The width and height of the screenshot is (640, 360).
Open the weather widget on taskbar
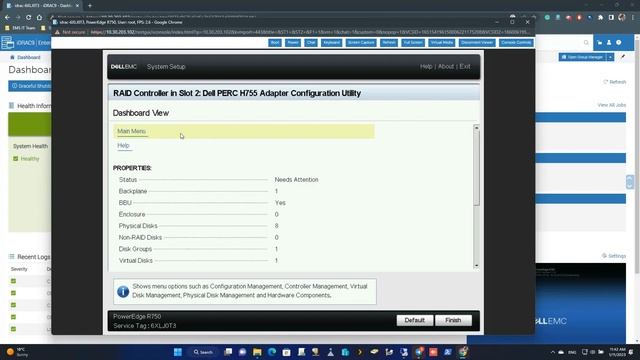[x=17, y=352]
